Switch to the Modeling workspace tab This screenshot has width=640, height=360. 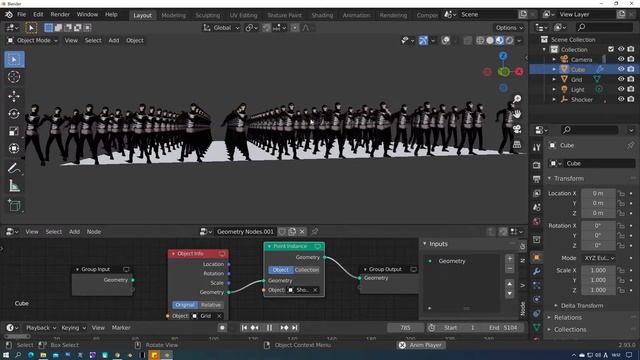[x=173, y=16]
